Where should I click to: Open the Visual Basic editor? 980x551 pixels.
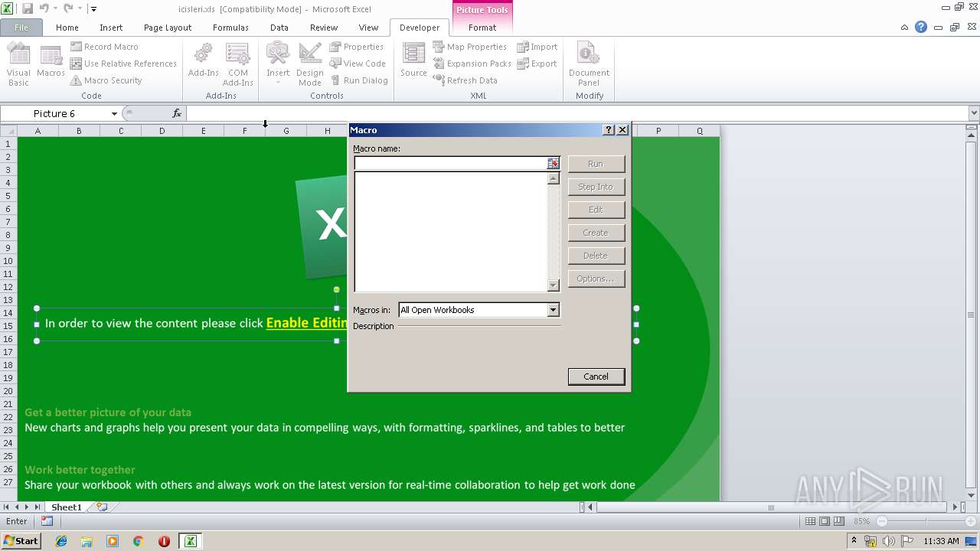[x=18, y=64]
